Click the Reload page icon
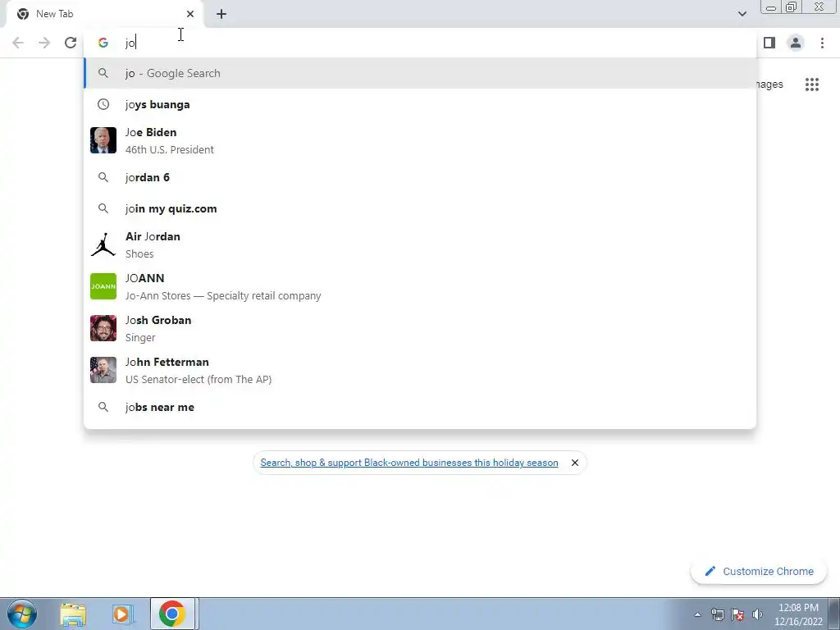 coord(71,43)
